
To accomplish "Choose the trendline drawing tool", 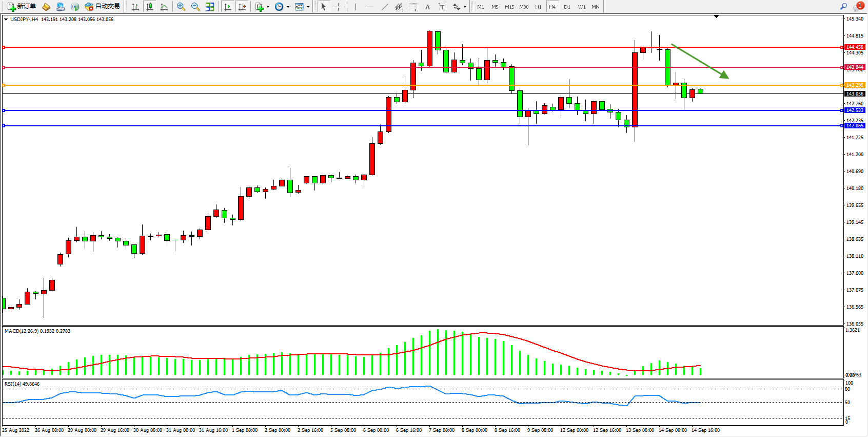I will point(384,7).
